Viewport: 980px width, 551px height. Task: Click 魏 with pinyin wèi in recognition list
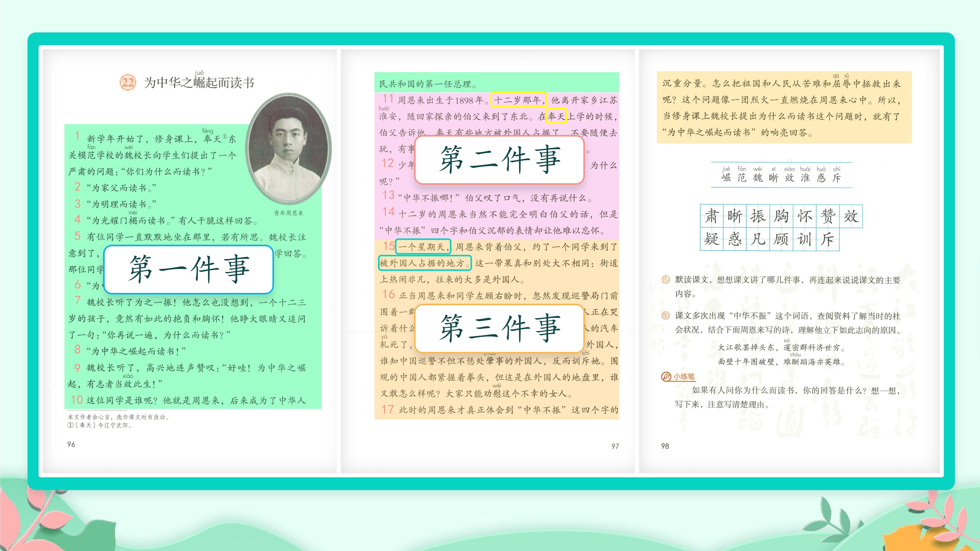click(x=757, y=174)
